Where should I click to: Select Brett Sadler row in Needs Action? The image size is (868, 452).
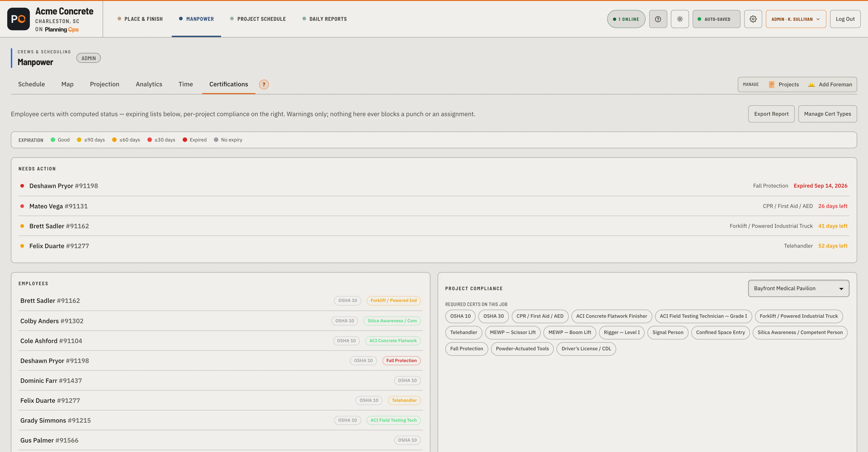[434, 226]
